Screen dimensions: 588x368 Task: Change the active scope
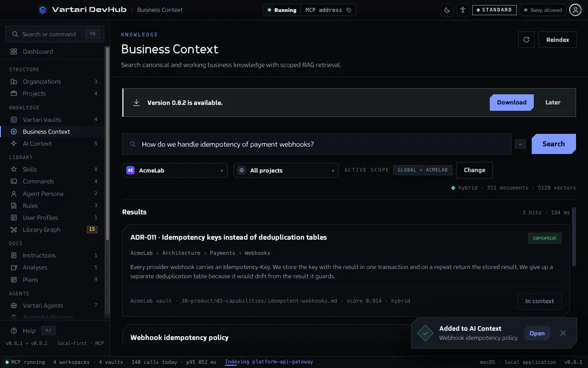pyautogui.click(x=475, y=170)
